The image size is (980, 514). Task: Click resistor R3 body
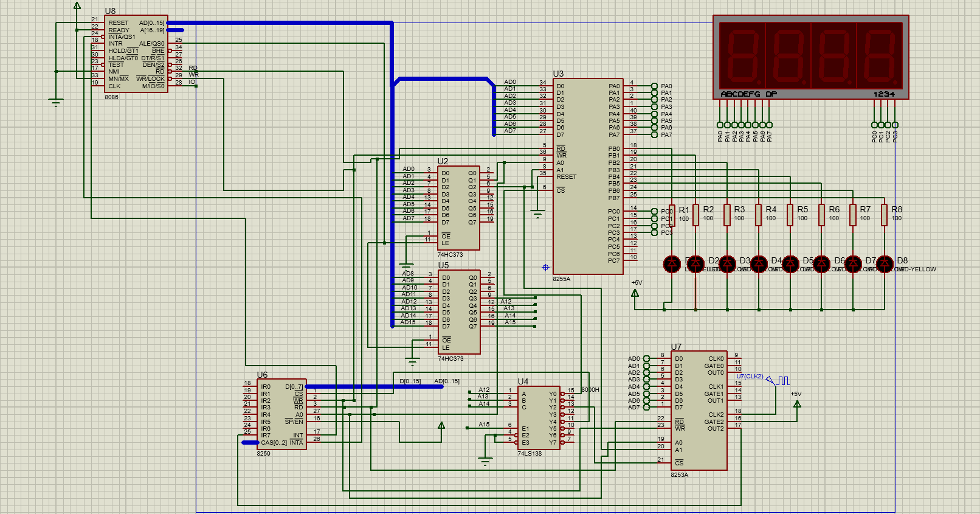[727, 215]
